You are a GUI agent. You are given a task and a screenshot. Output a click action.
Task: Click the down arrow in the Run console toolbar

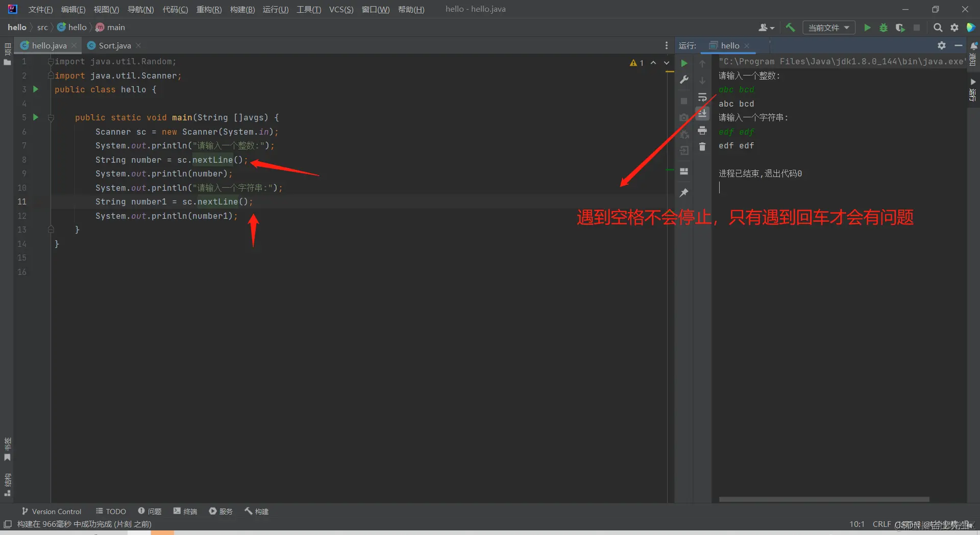tap(702, 80)
